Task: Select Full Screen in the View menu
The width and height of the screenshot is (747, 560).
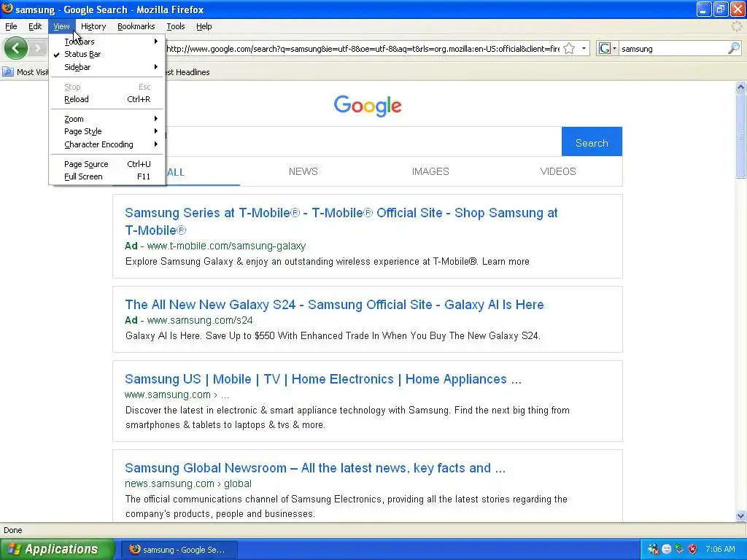Action: click(x=107, y=176)
